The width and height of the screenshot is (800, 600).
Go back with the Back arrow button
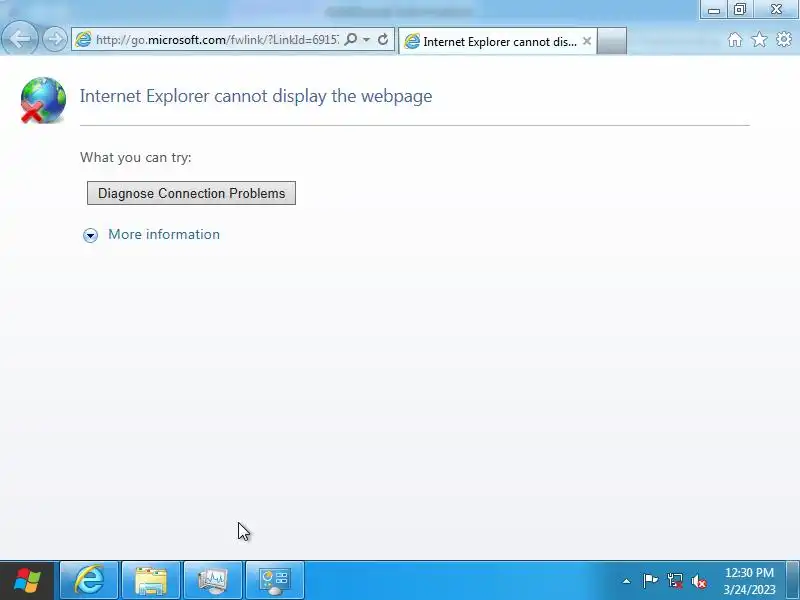point(19,39)
